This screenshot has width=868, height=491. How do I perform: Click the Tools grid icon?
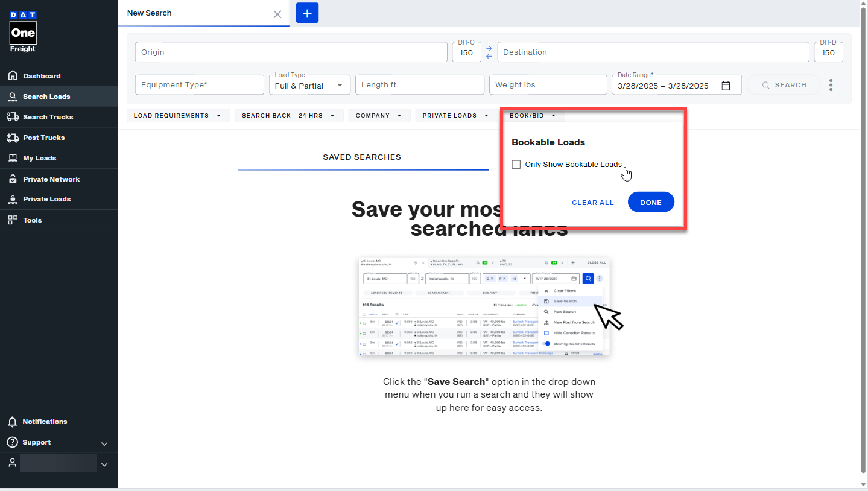12,220
